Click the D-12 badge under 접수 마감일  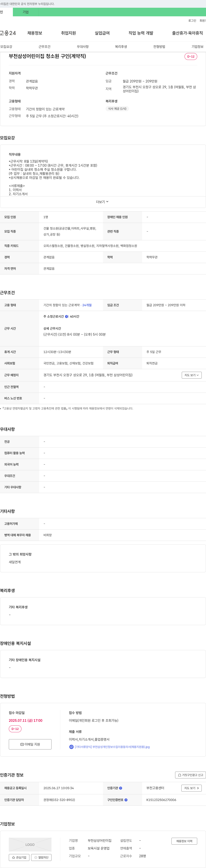point(15,729)
